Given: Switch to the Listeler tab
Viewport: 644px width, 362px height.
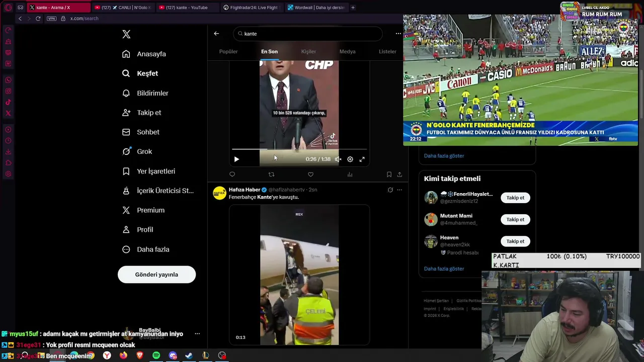Looking at the screenshot, I should [x=387, y=51].
